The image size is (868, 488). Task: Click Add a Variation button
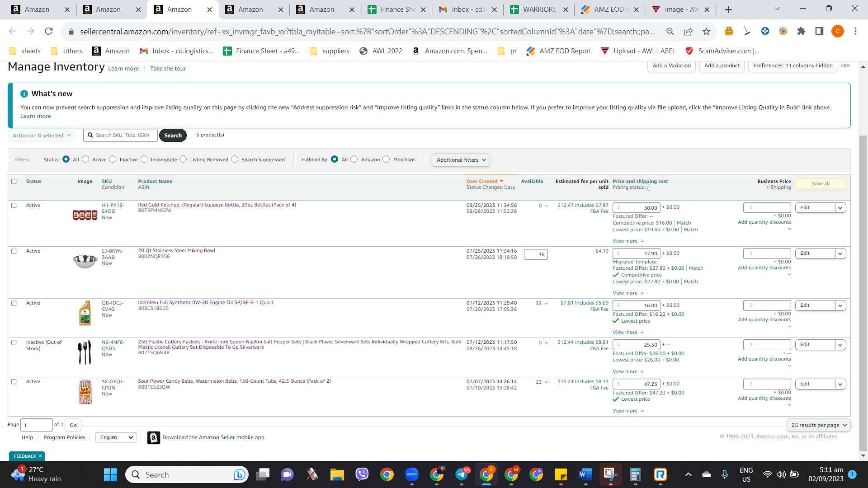click(x=671, y=66)
